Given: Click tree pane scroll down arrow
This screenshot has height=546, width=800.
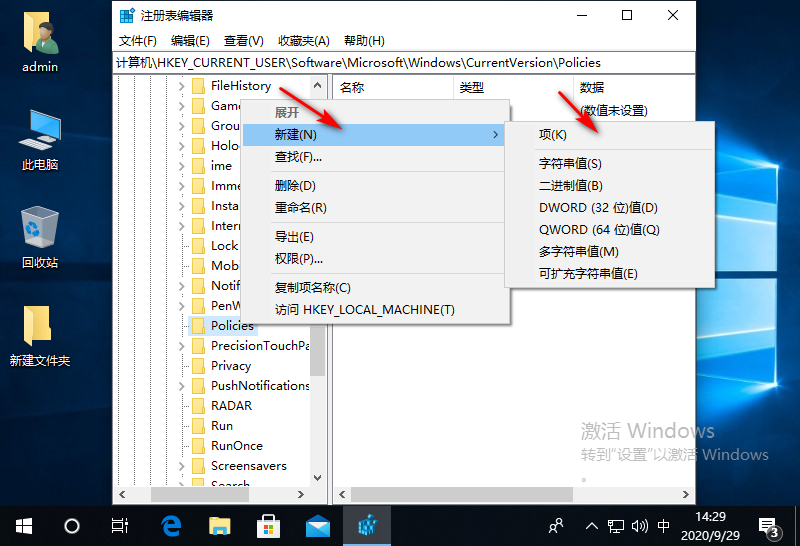Looking at the screenshot, I should [317, 478].
